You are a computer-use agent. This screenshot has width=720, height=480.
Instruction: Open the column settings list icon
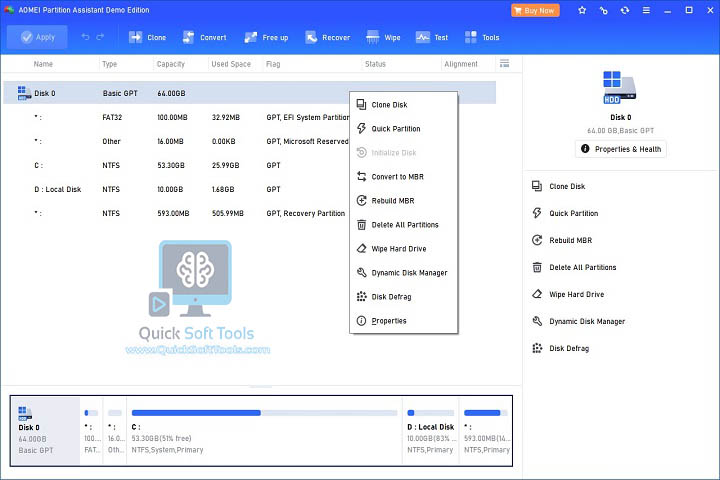504,63
